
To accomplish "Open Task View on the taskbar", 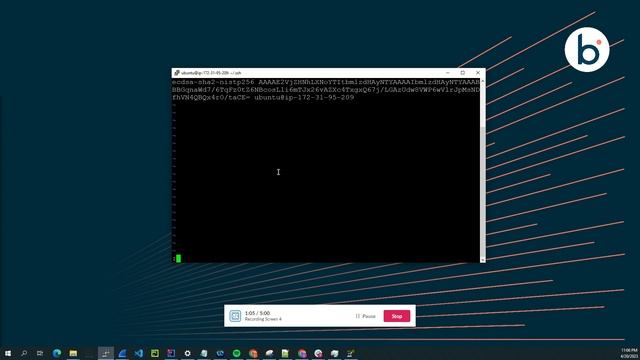I will click(x=40, y=353).
